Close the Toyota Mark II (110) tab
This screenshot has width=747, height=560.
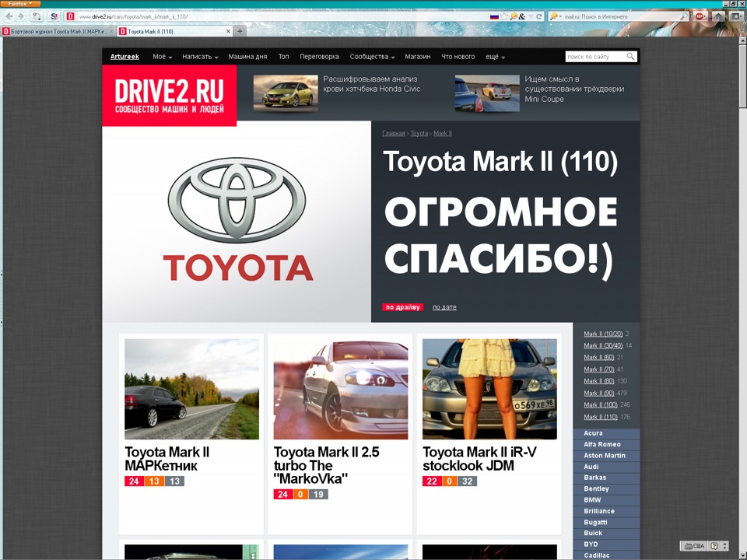coord(228,31)
